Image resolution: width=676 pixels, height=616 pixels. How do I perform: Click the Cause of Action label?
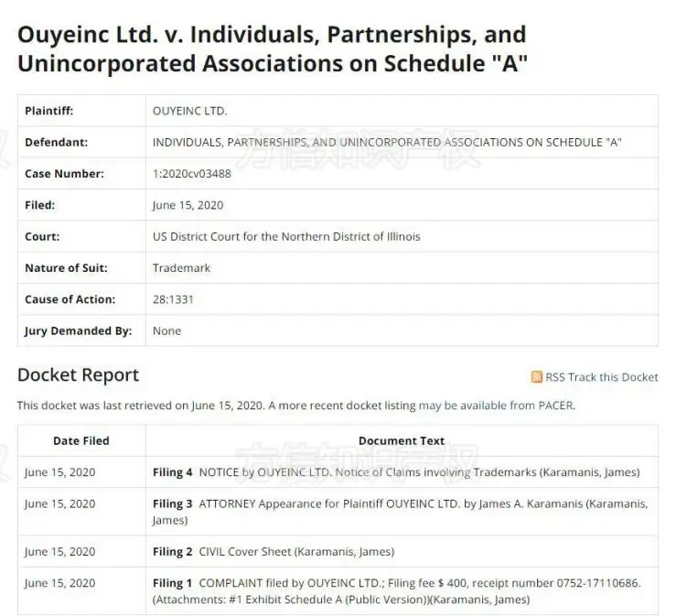(x=70, y=300)
